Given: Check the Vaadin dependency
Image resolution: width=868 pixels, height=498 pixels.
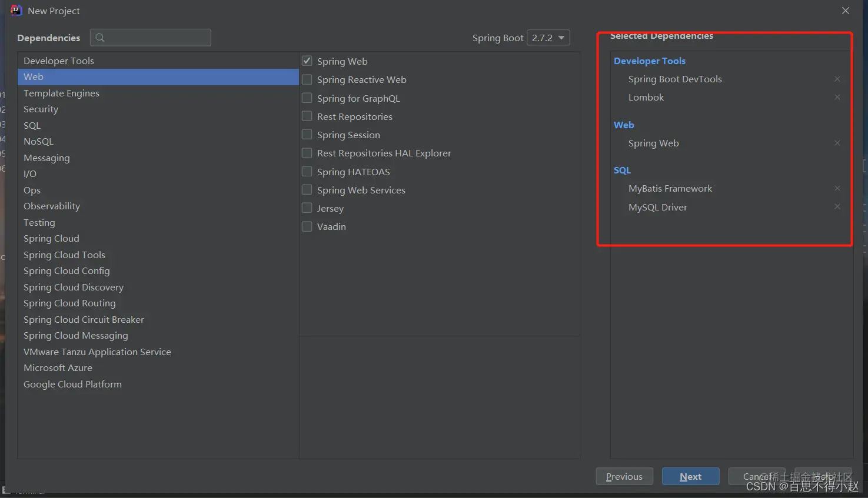Looking at the screenshot, I should (307, 226).
